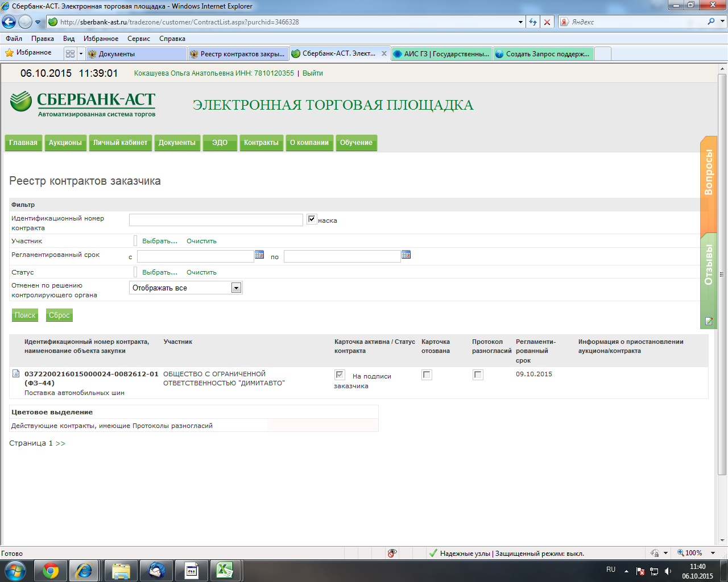
Task: Click the start date field after 'с'
Action: 196,256
